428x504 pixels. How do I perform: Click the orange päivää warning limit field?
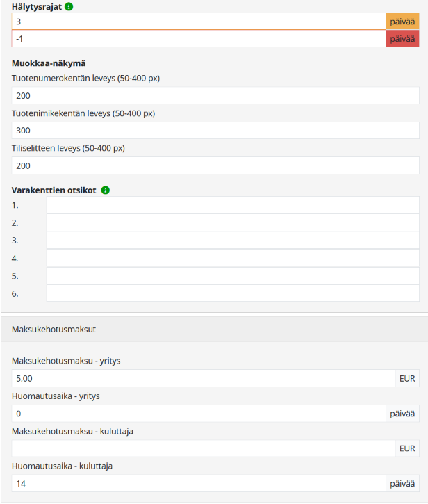pyautogui.click(x=199, y=22)
